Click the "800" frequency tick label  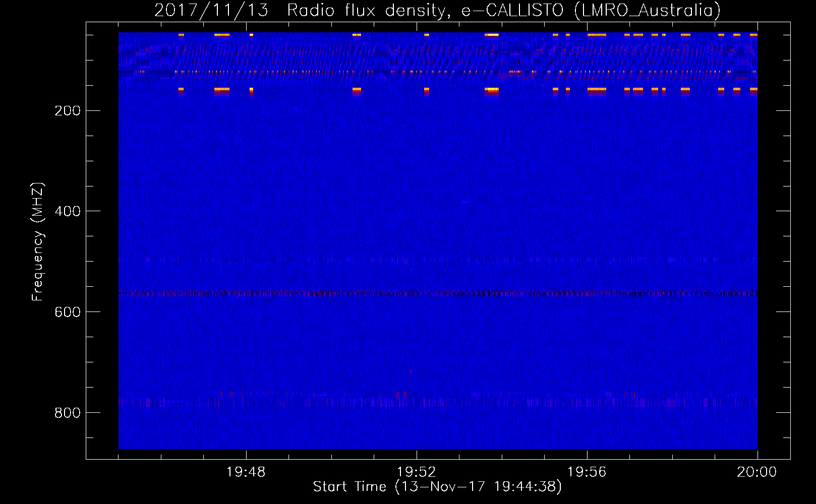[68, 413]
